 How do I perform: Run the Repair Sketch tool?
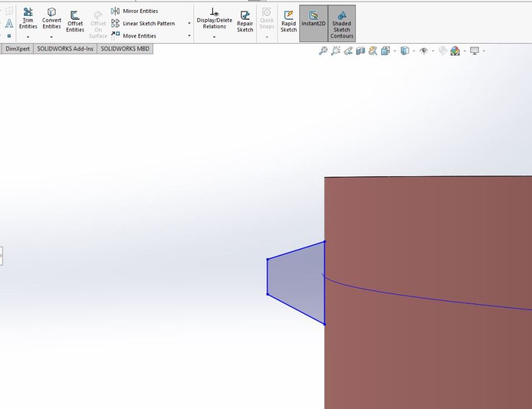click(245, 21)
